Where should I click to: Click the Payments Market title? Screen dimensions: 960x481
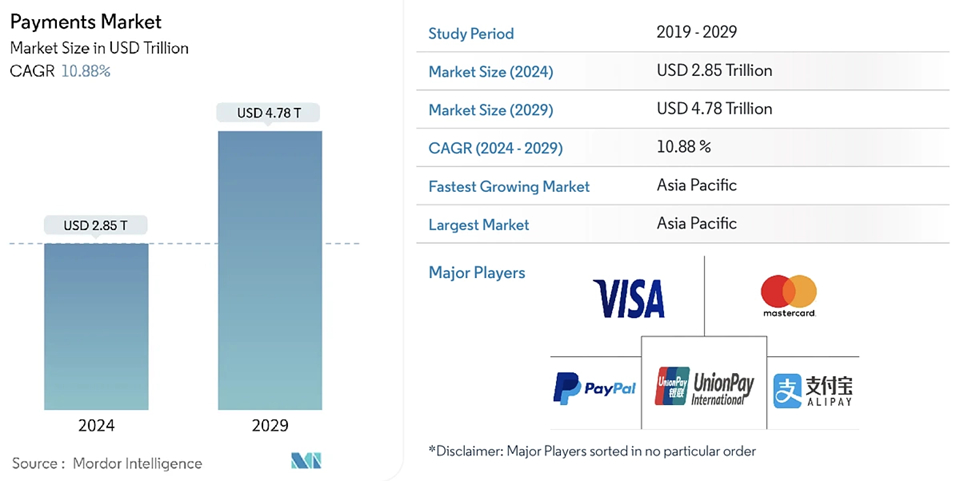pyautogui.click(x=86, y=22)
